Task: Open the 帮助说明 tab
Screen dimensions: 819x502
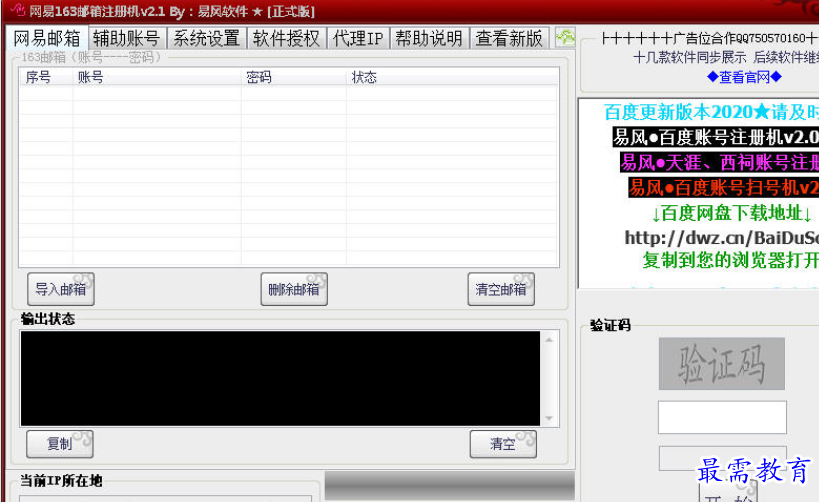Action: [x=429, y=38]
